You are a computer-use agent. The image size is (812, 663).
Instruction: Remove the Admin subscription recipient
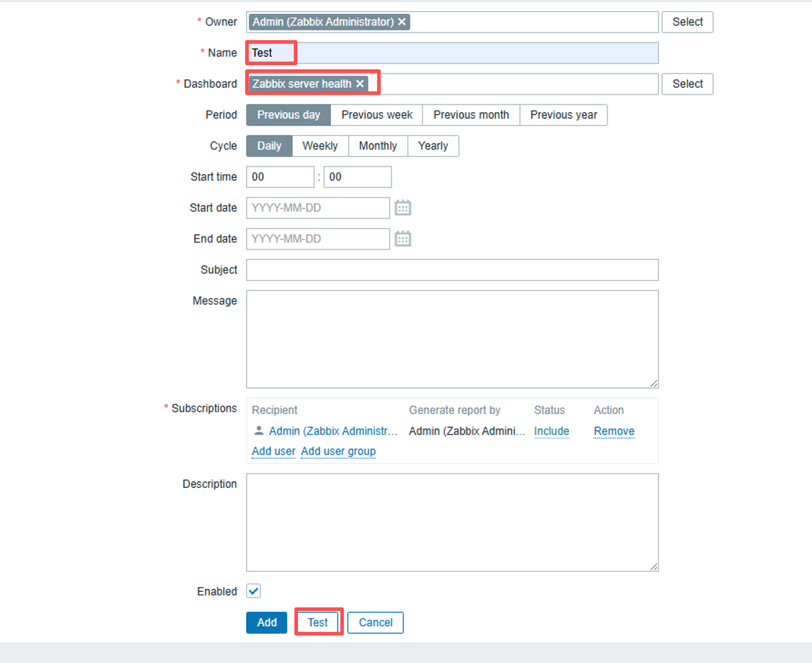coord(614,431)
